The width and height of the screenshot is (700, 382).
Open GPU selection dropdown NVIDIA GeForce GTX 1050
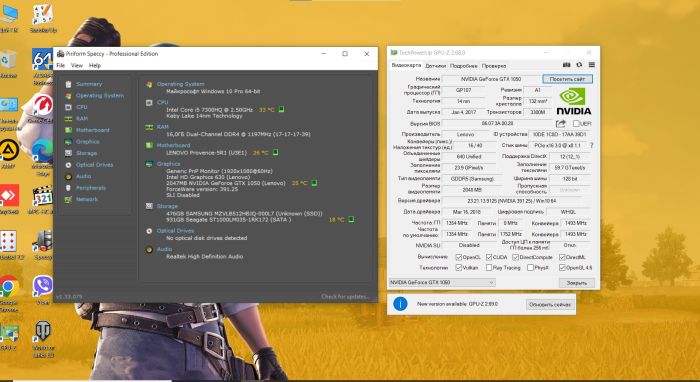[x=442, y=282]
